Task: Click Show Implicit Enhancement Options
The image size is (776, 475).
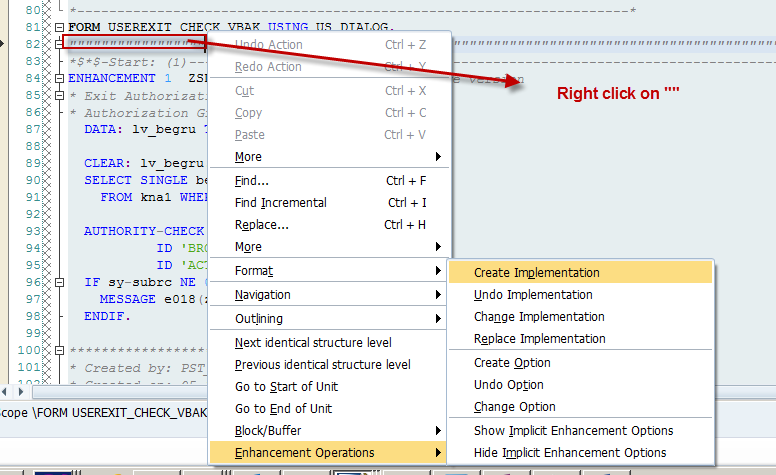Action: [x=573, y=431]
